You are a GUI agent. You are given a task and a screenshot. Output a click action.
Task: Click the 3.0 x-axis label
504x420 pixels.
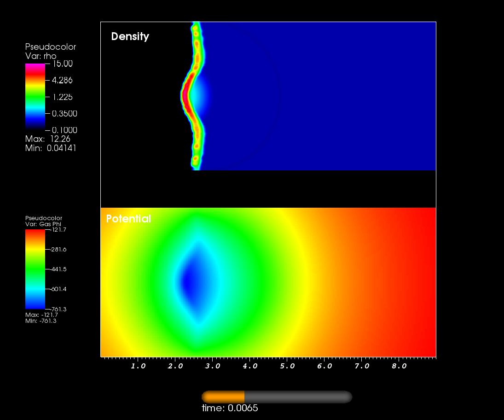[213, 366]
